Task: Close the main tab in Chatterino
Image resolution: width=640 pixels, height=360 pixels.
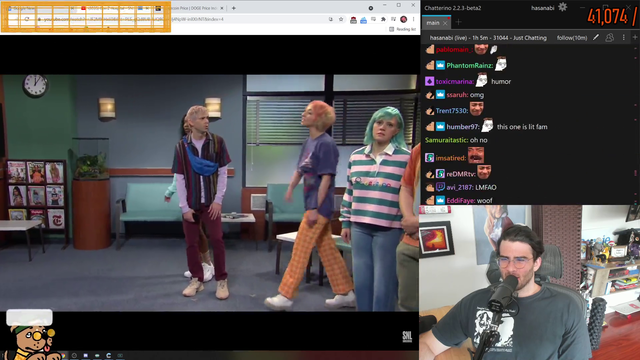Action: tap(445, 23)
